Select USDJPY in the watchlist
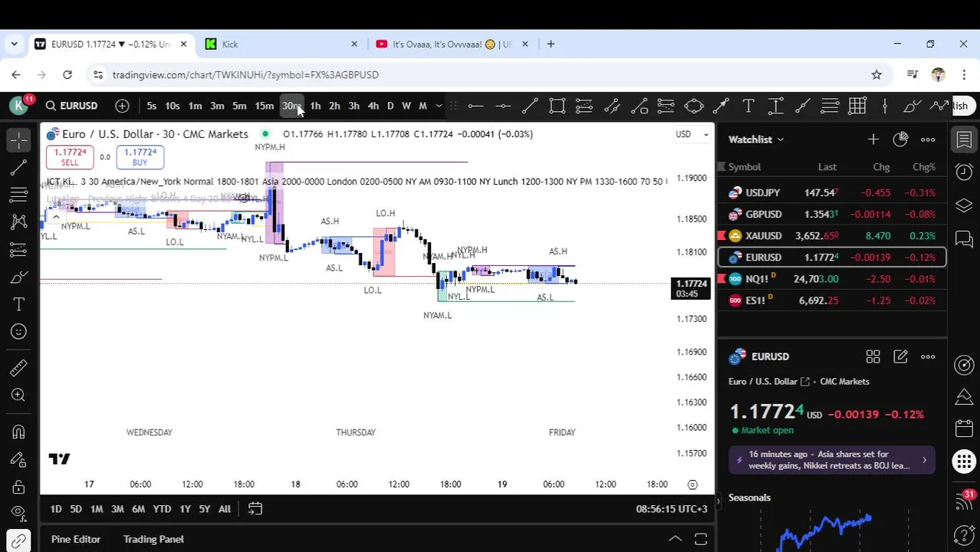 [832, 192]
